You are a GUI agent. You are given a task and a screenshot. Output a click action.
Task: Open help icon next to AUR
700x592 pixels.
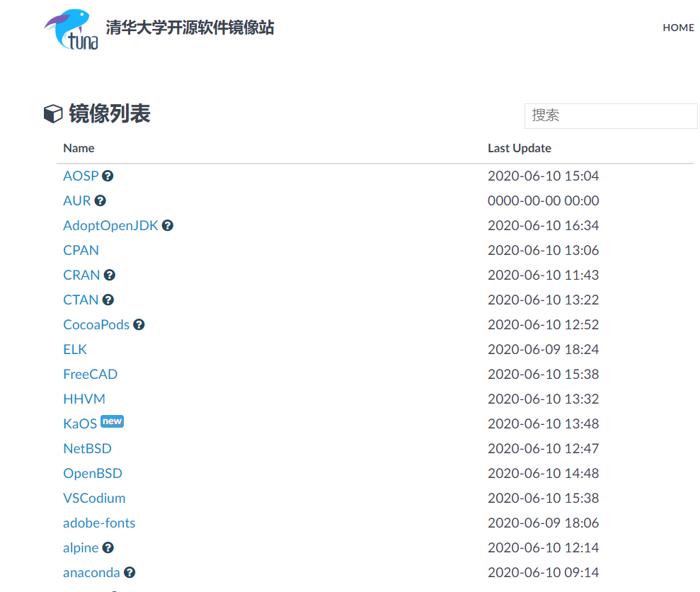click(x=100, y=200)
